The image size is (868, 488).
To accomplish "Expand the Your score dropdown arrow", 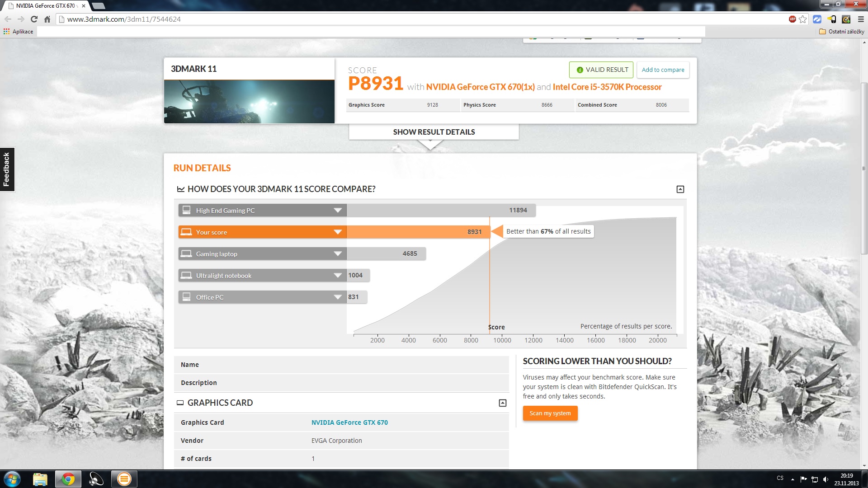I will [x=337, y=232].
